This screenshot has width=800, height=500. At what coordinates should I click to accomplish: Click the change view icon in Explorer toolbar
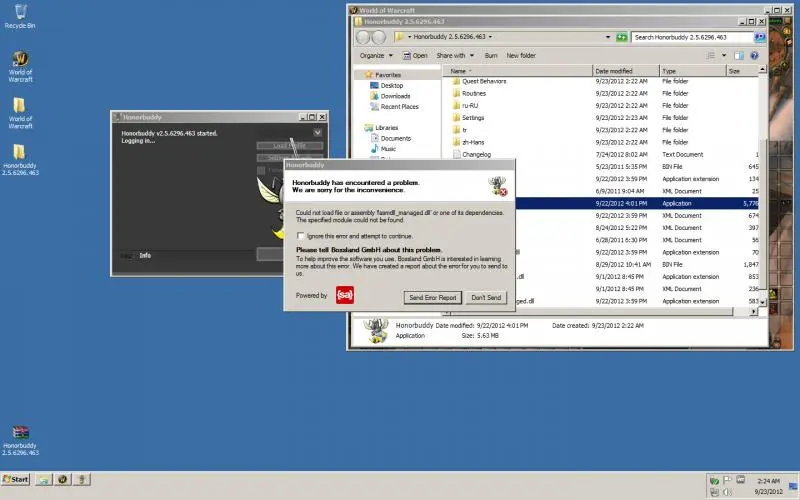coord(711,55)
